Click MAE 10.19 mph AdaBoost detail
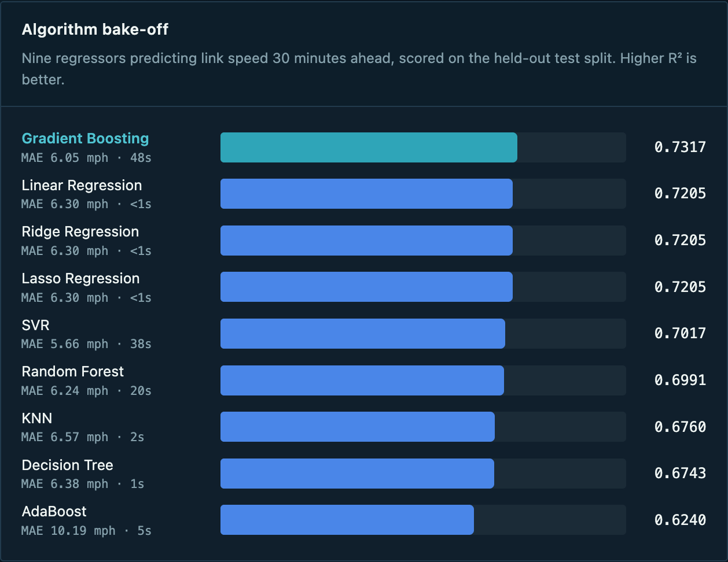Screen dimensions: 728x562 pyautogui.click(x=86, y=531)
